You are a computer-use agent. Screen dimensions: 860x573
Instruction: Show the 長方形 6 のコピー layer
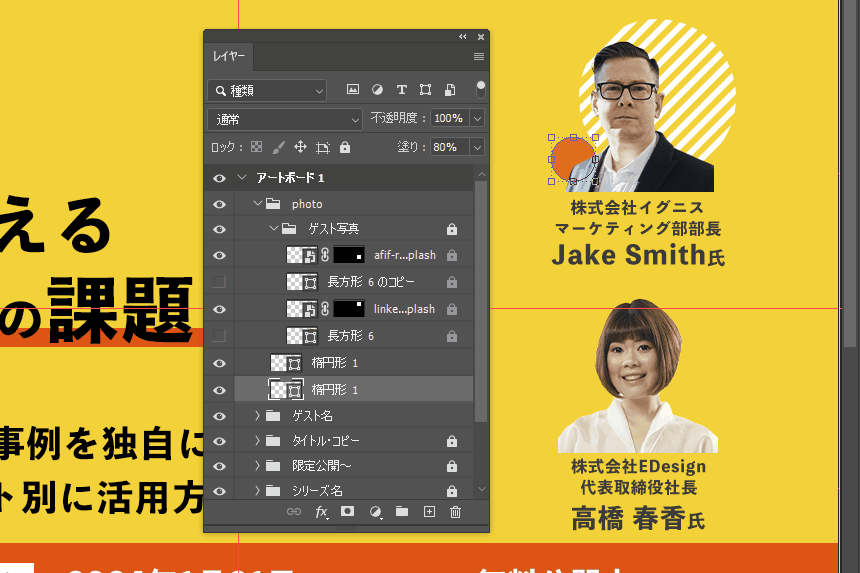click(219, 282)
